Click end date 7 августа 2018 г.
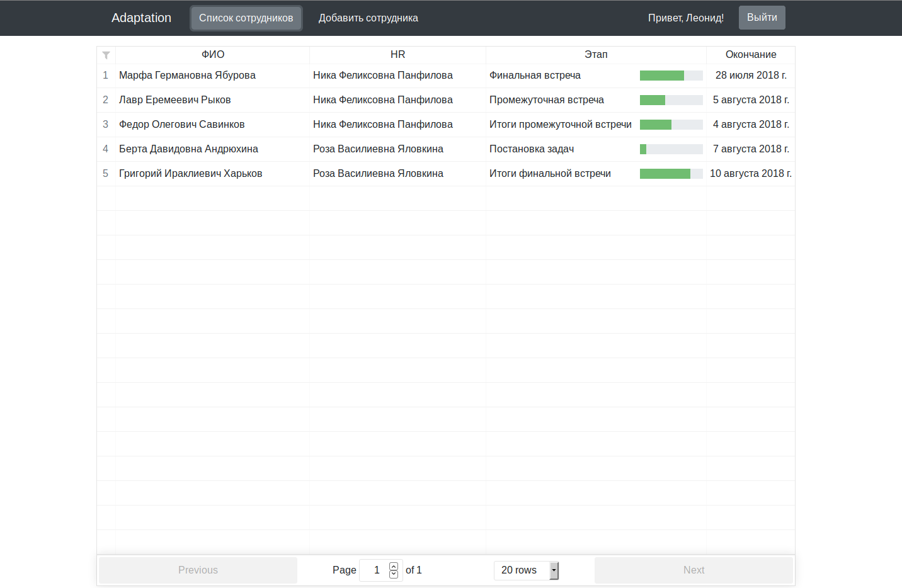This screenshot has height=588, width=902. click(x=751, y=149)
